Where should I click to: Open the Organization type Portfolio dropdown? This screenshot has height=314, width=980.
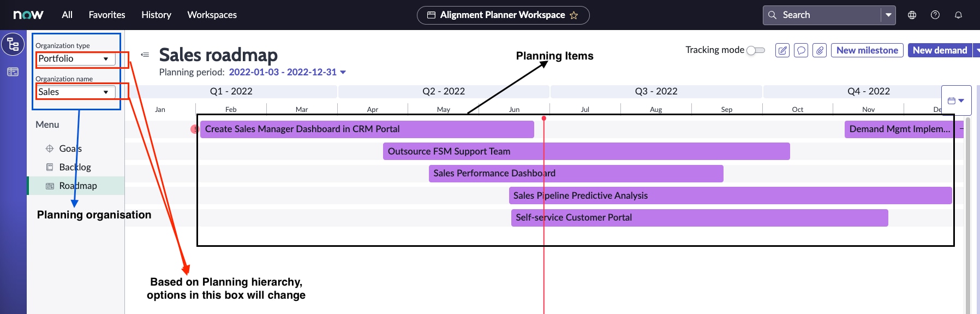tap(75, 59)
